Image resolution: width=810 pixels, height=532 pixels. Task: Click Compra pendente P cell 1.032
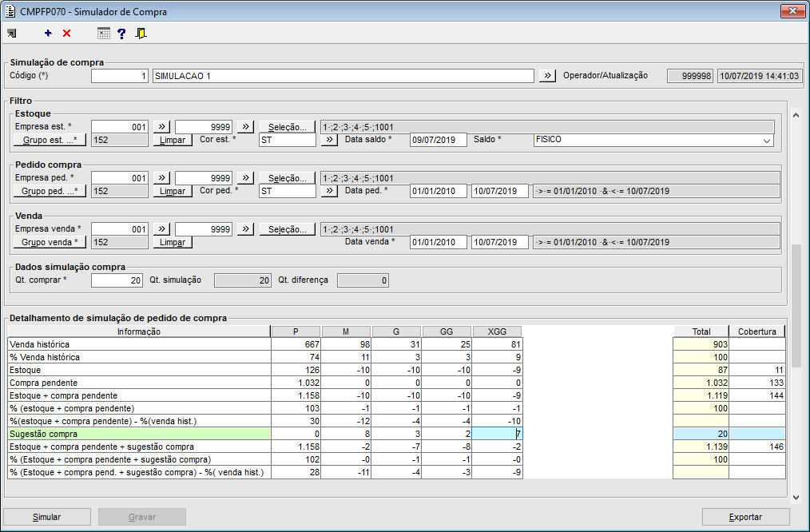[296, 383]
